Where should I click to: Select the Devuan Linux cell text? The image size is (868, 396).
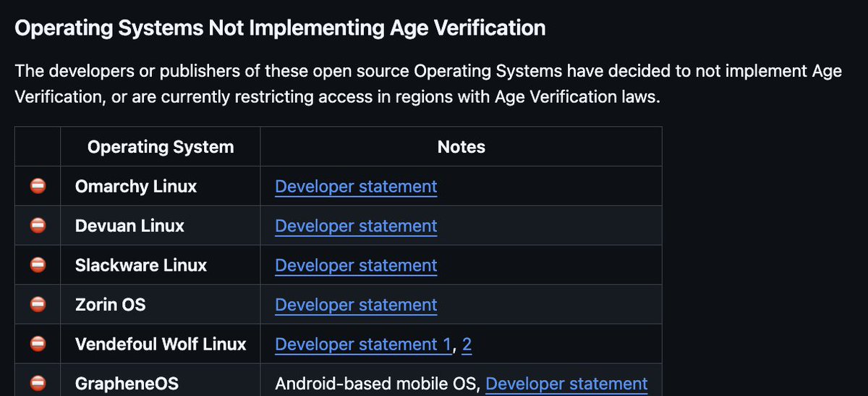[x=129, y=225]
